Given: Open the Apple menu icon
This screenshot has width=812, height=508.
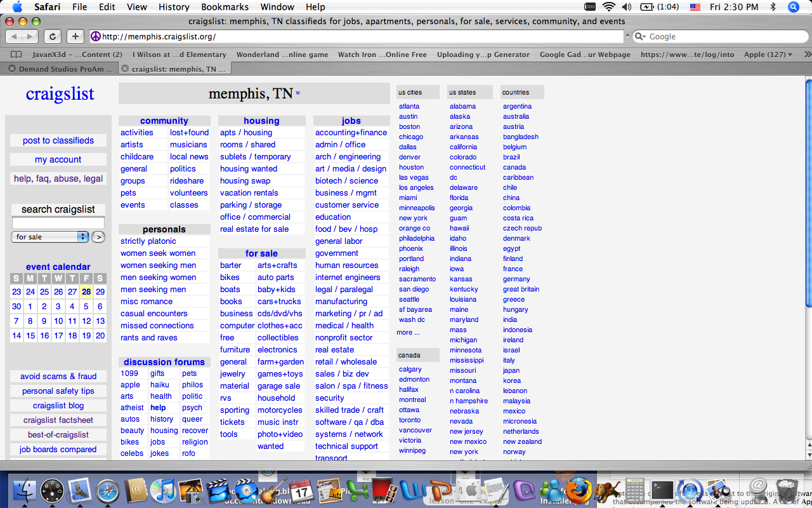Looking at the screenshot, I should [17, 7].
